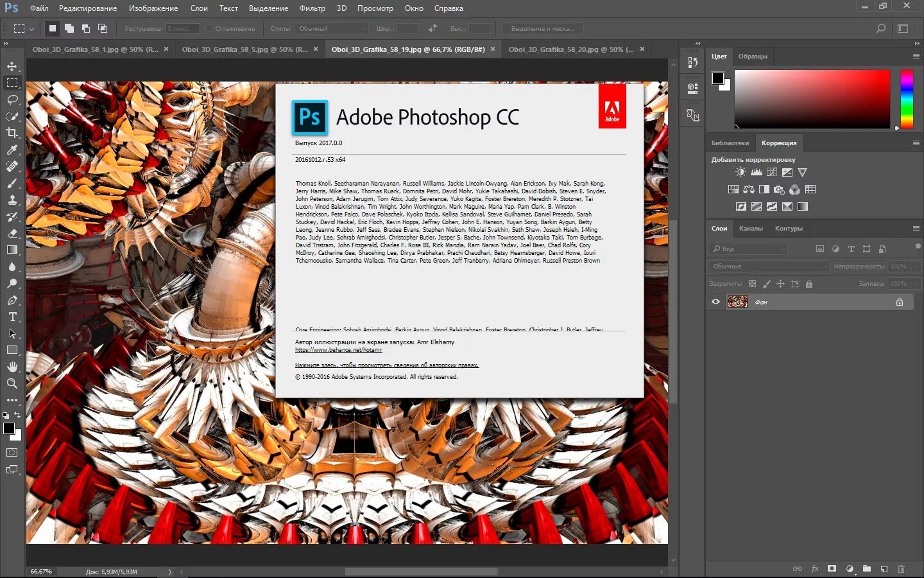Open the Справка menu

pyautogui.click(x=449, y=8)
